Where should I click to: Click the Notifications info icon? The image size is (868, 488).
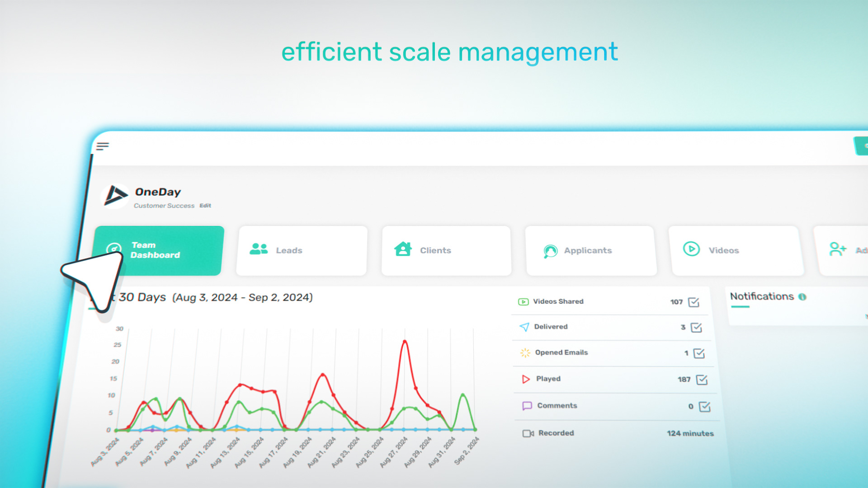pos(802,297)
